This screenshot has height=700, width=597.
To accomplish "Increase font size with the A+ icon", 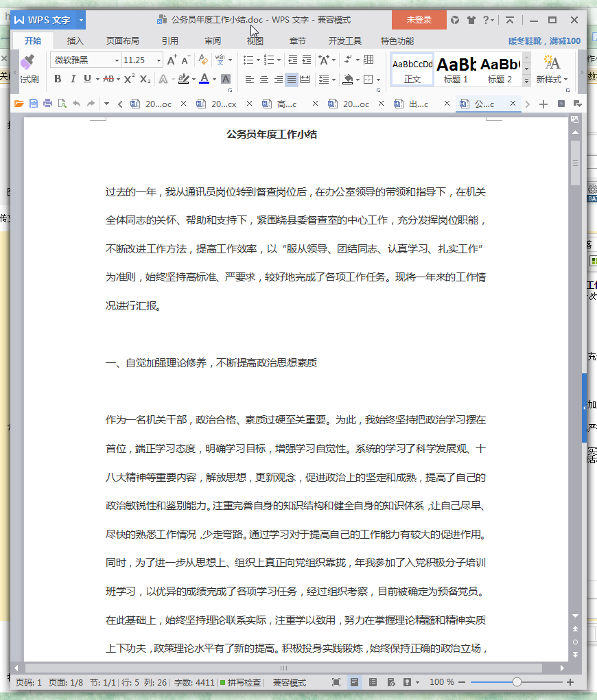I will pos(172,60).
